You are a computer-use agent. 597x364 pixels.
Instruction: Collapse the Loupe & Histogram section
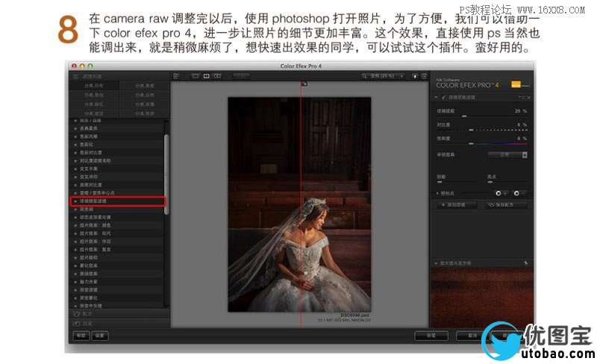point(437,263)
